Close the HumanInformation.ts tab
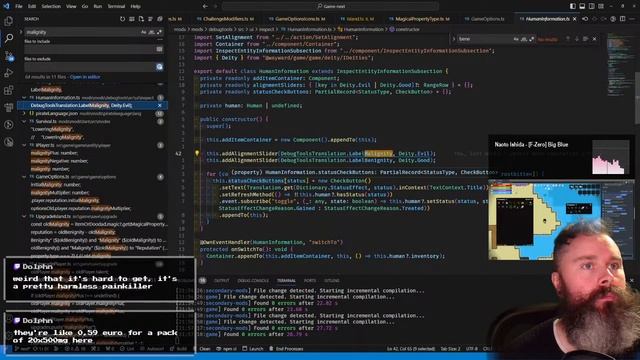The image size is (640, 360). 575,19
